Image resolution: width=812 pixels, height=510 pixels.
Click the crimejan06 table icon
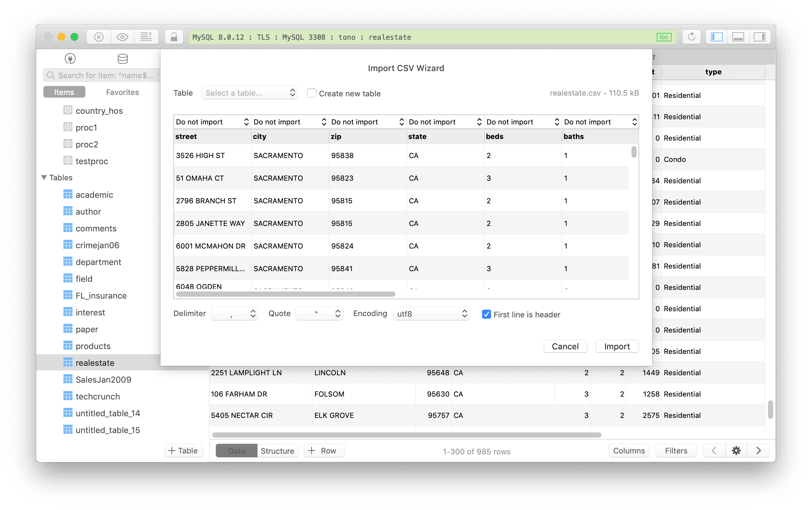68,245
